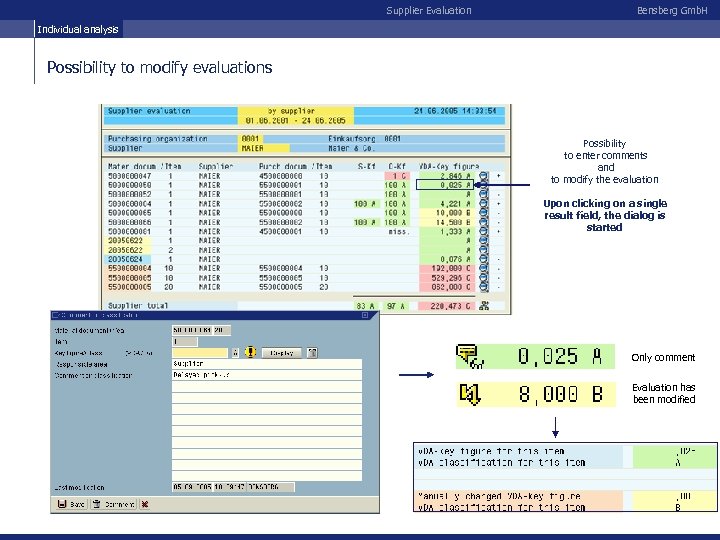This screenshot has width=720, height=540.
Task: Click the Display button in the dialog
Action: pyautogui.click(x=281, y=353)
